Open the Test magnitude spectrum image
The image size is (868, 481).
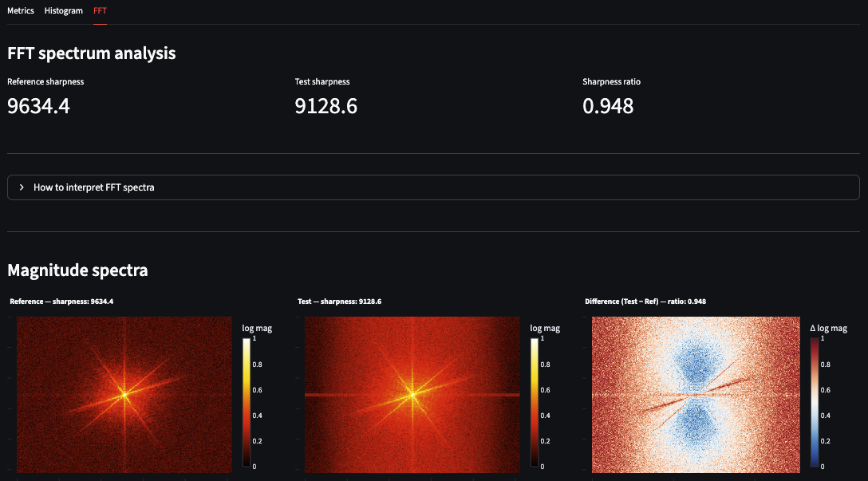pos(412,394)
